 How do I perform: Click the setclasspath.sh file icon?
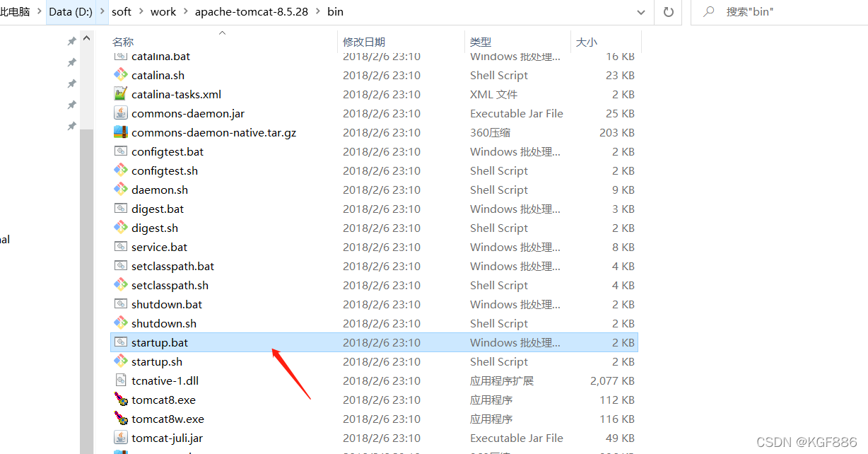coord(120,285)
